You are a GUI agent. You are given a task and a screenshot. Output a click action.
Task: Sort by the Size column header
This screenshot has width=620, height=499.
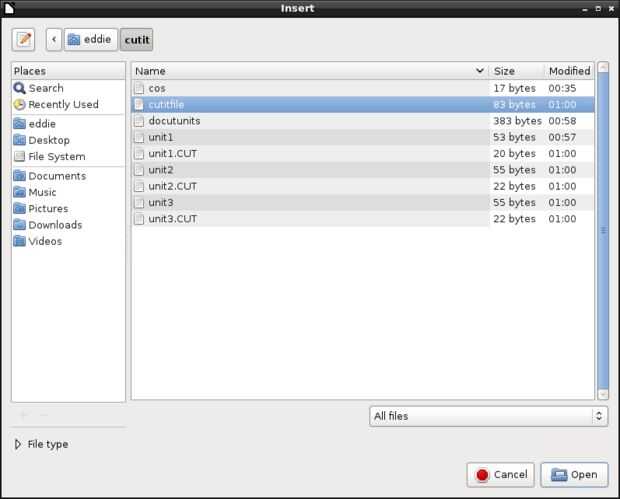tap(516, 71)
